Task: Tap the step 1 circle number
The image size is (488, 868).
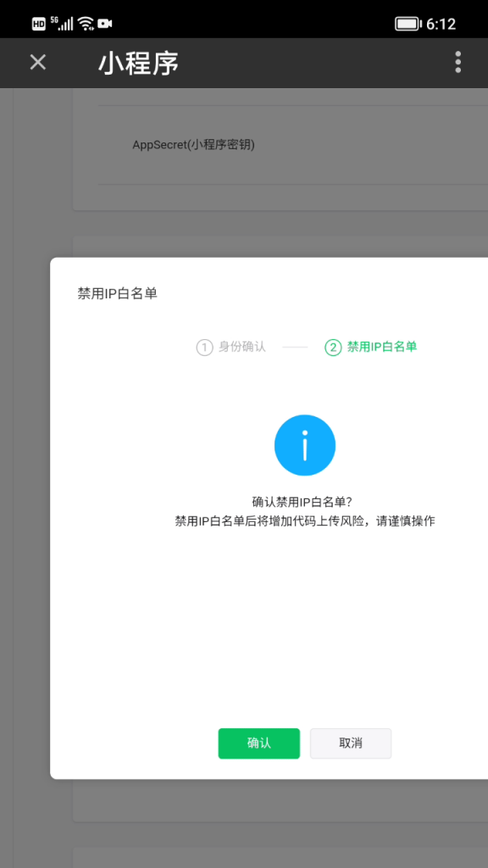Action: [205, 348]
